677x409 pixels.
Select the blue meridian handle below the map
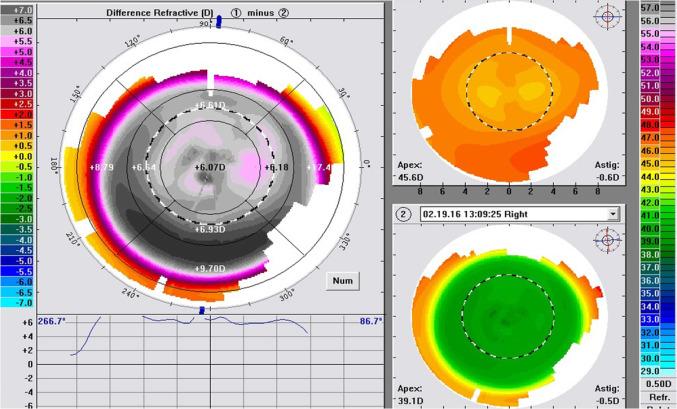point(203,310)
